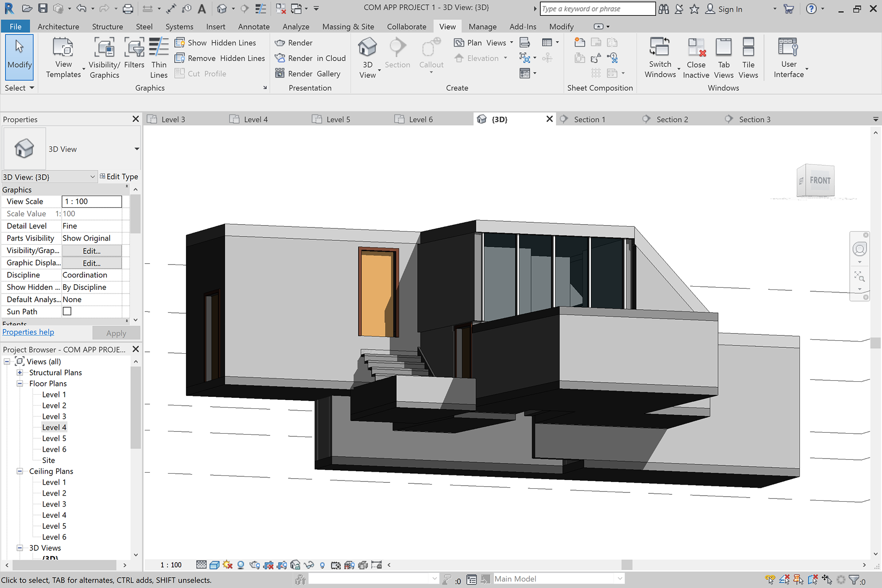882x588 pixels.
Task: Open the Architecture ribbon tab
Action: [58, 27]
